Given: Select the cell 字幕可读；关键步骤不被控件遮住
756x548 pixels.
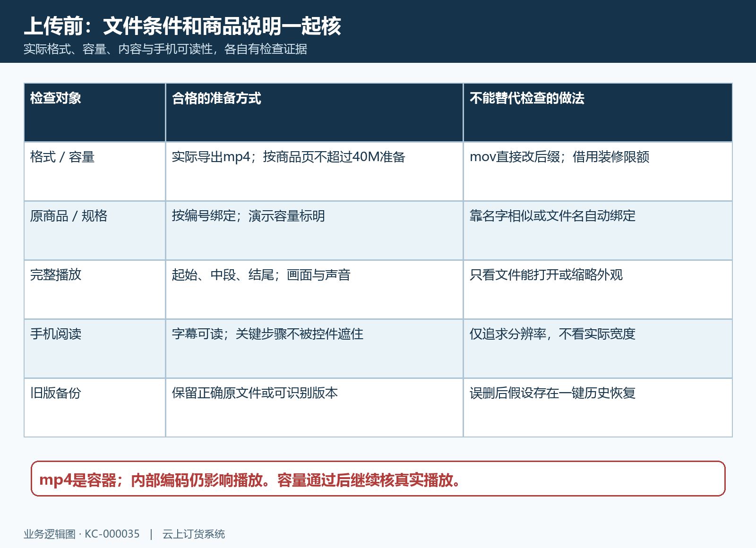Looking at the screenshot, I should [x=314, y=349].
